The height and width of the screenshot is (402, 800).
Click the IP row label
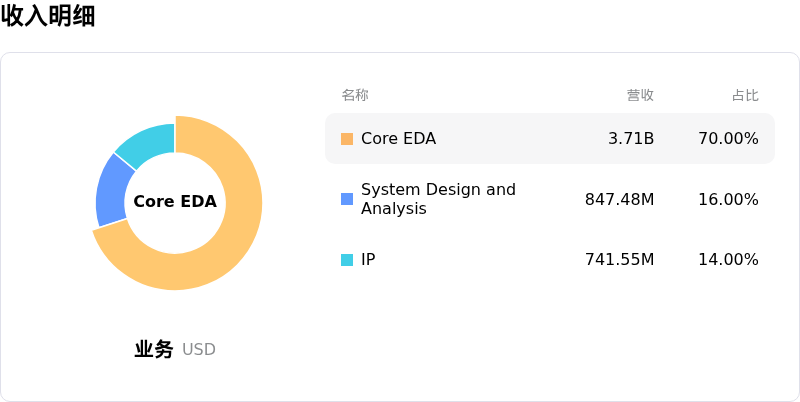click(x=368, y=260)
